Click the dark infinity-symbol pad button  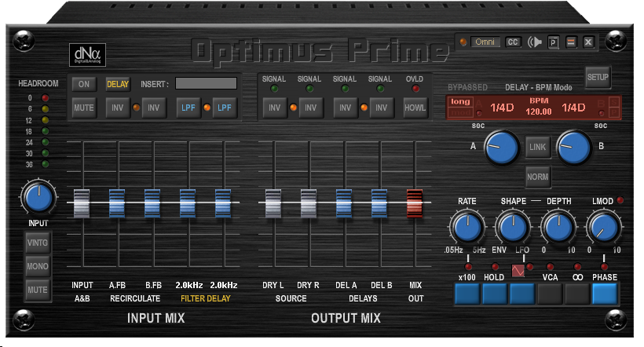click(x=577, y=294)
